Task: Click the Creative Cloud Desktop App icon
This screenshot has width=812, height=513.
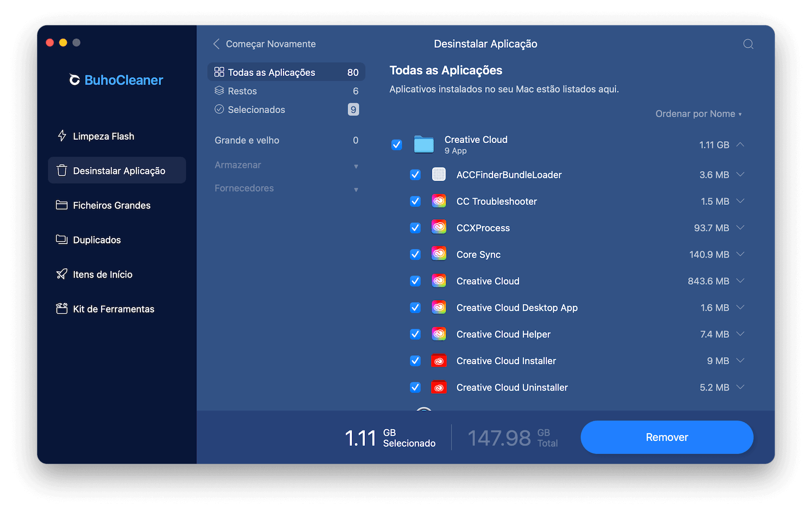Action: pyautogui.click(x=439, y=307)
